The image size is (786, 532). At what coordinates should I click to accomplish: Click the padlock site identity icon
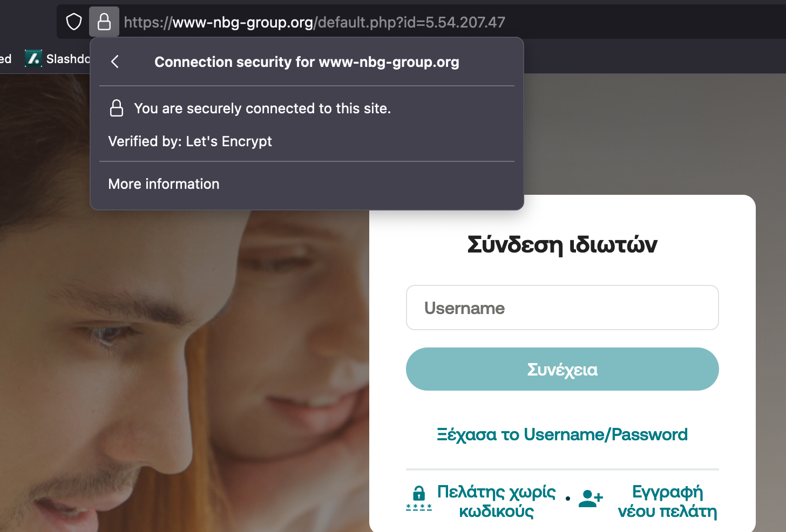point(104,22)
